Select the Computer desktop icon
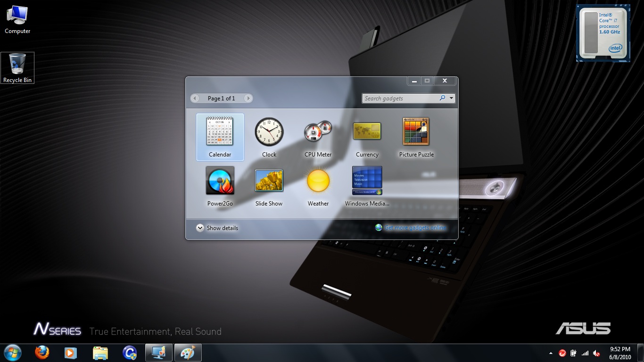This screenshot has height=362, width=644. pyautogui.click(x=17, y=19)
